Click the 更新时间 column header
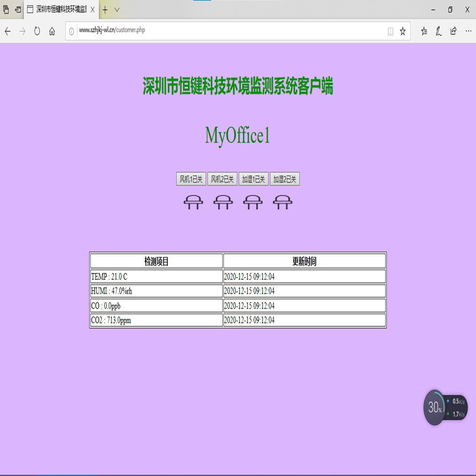 pos(305,261)
